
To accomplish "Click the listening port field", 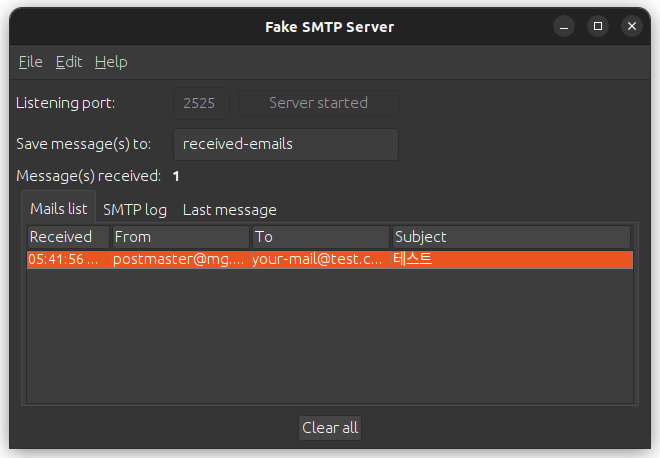I will point(202,103).
